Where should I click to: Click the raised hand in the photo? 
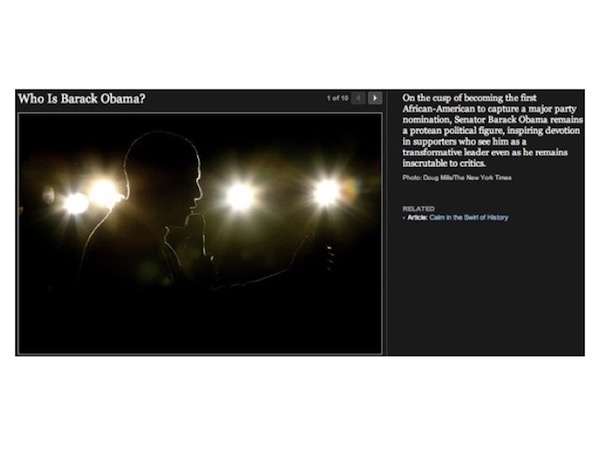[x=329, y=257]
